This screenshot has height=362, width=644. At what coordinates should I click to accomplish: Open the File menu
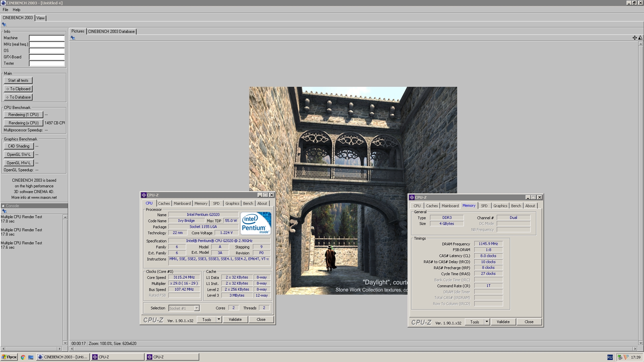coord(5,10)
